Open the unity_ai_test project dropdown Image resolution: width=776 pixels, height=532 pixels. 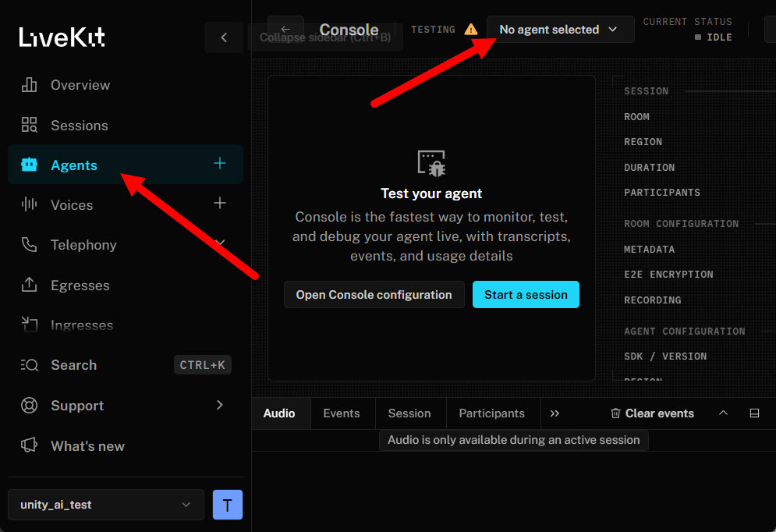click(x=106, y=504)
